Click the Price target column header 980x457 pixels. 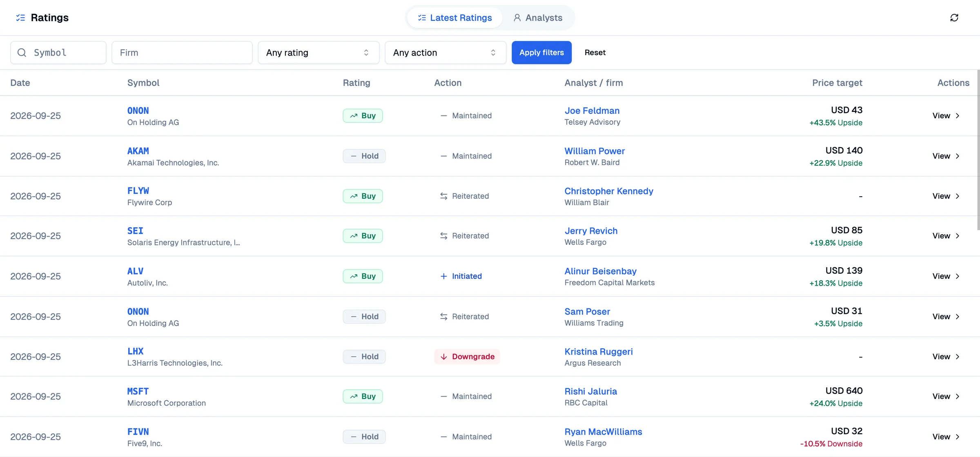pyautogui.click(x=837, y=83)
